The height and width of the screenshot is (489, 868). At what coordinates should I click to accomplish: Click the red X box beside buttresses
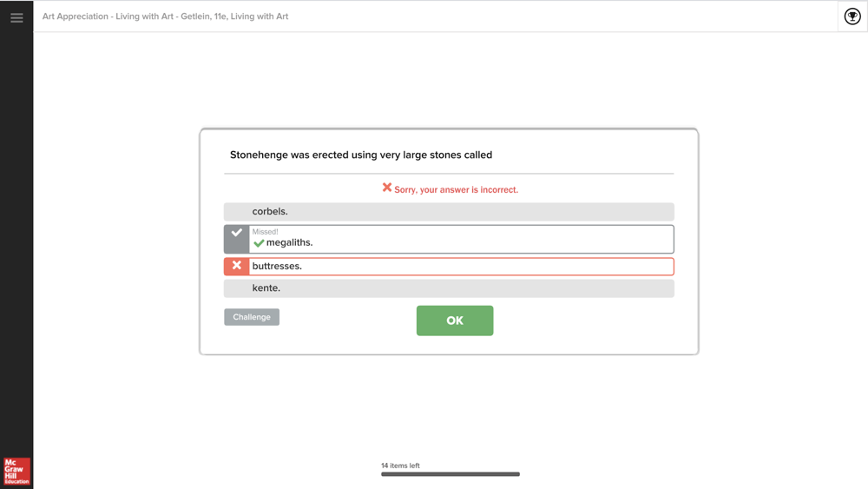(236, 267)
